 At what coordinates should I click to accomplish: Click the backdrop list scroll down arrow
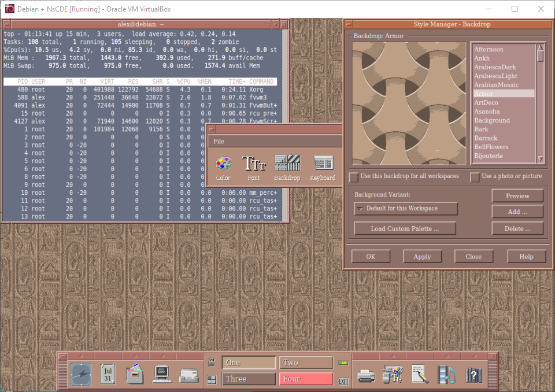(x=541, y=159)
